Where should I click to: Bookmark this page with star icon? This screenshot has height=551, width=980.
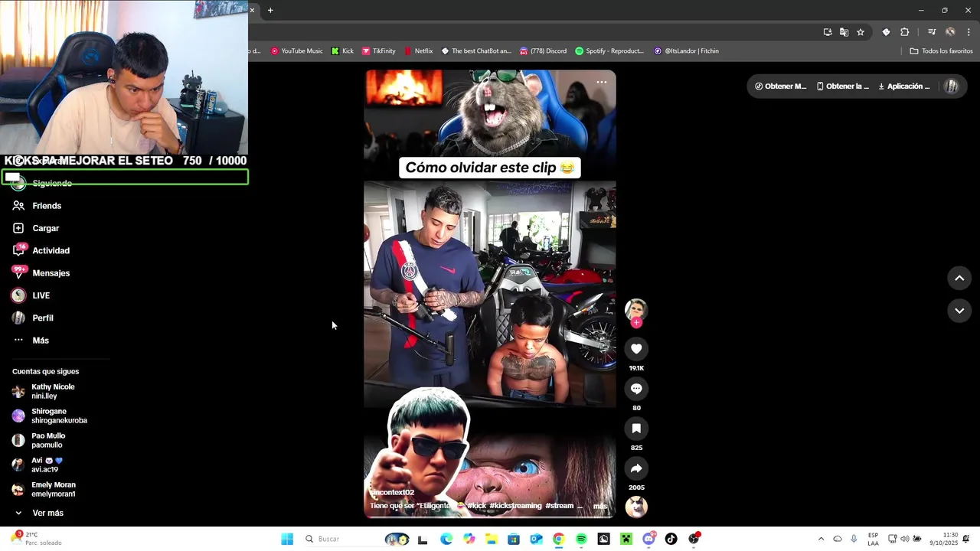[x=861, y=32]
